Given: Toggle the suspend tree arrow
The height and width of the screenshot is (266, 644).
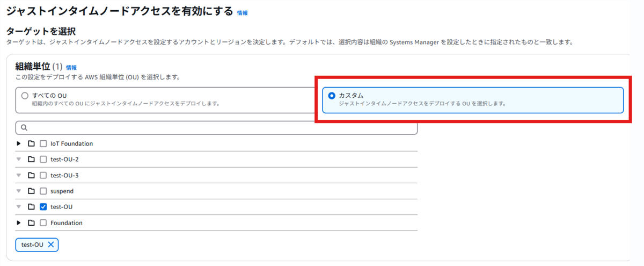Looking at the screenshot, I should tap(19, 191).
